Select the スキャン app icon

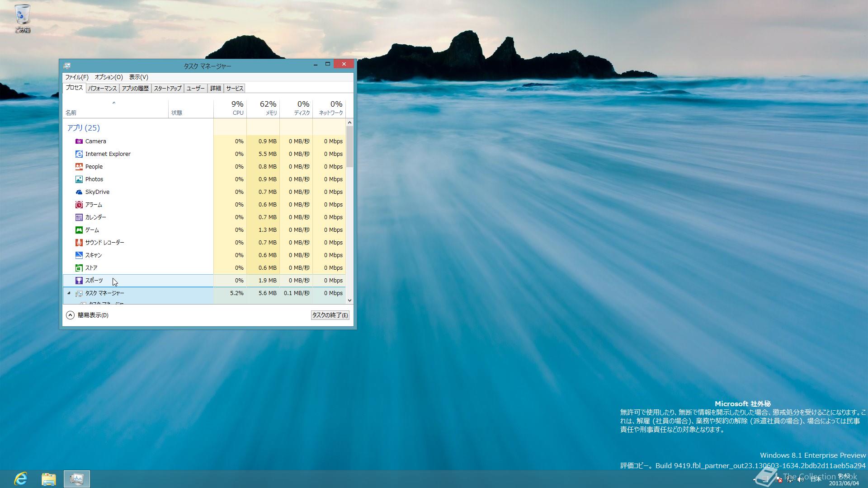tap(79, 255)
